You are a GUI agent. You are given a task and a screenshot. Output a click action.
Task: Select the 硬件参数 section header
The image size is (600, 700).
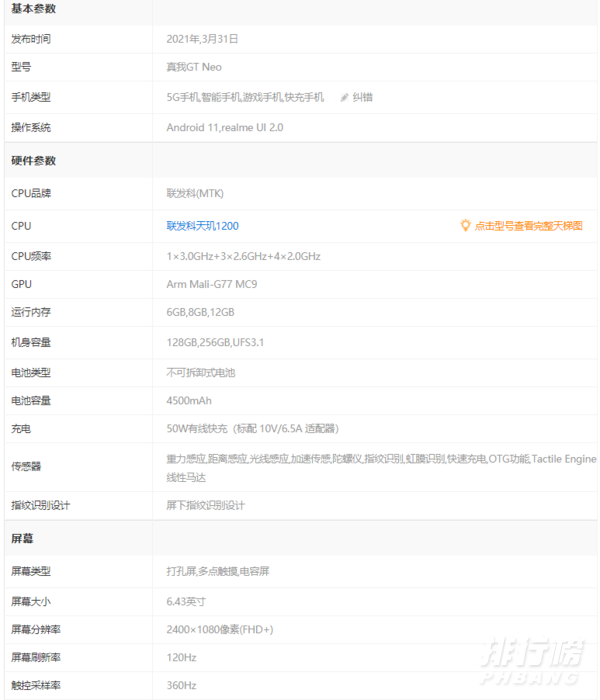[33, 161]
